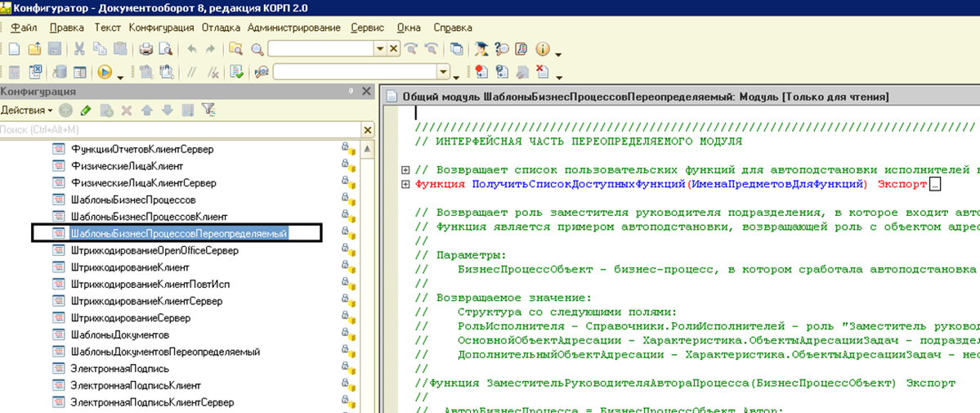Open the help search question-magnifier icon
Image resolution: width=980 pixels, height=413 pixels.
[x=502, y=49]
